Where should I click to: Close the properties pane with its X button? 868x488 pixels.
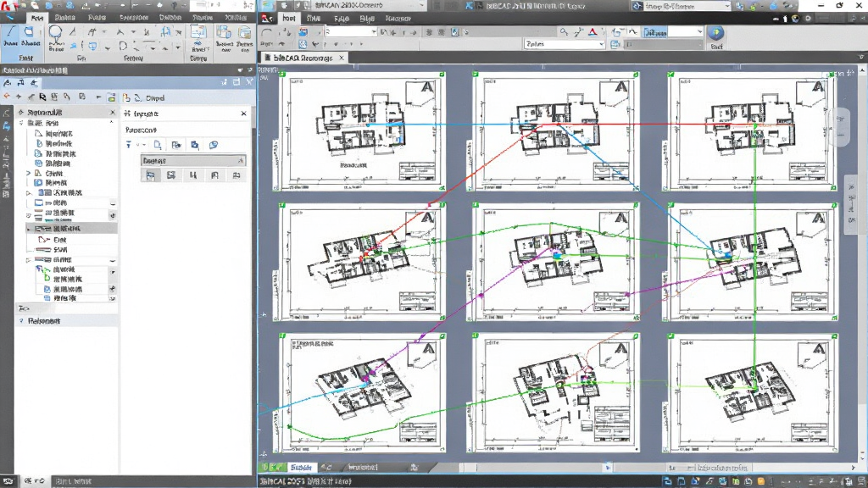[243, 114]
